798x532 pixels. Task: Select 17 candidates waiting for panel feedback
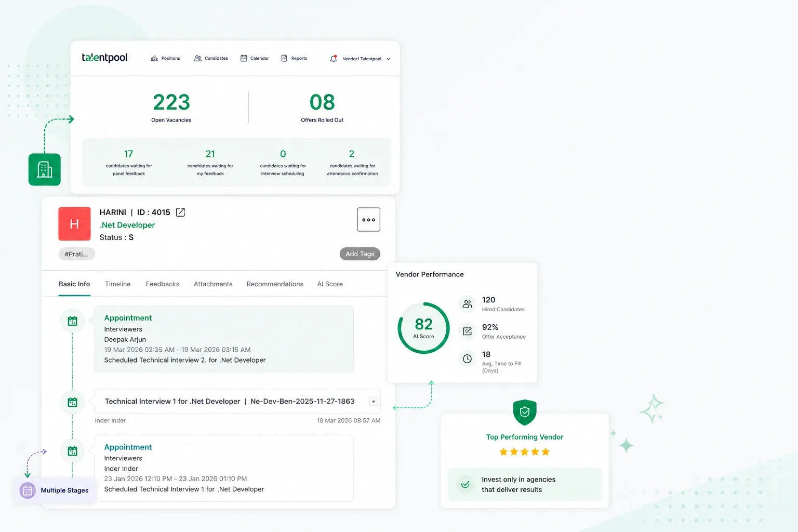point(129,163)
